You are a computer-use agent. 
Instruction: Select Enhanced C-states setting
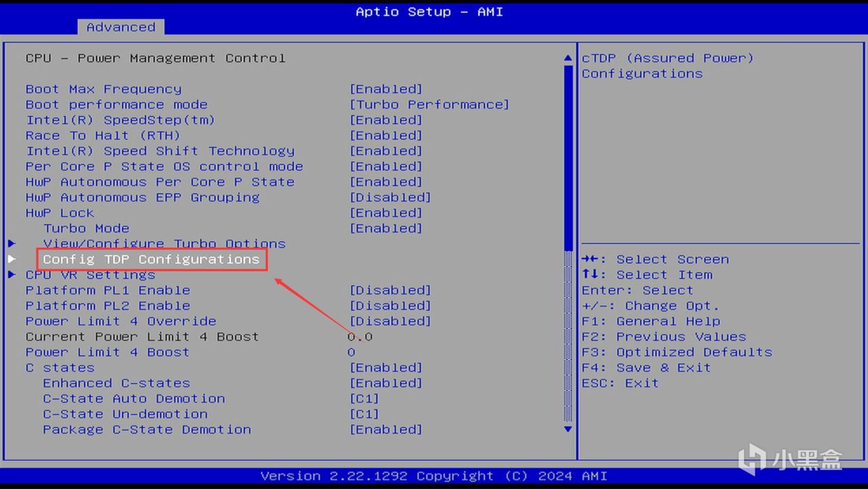117,383
